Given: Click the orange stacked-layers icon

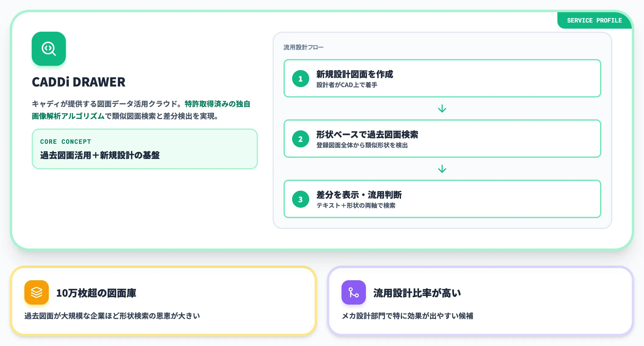Looking at the screenshot, I should click(37, 292).
